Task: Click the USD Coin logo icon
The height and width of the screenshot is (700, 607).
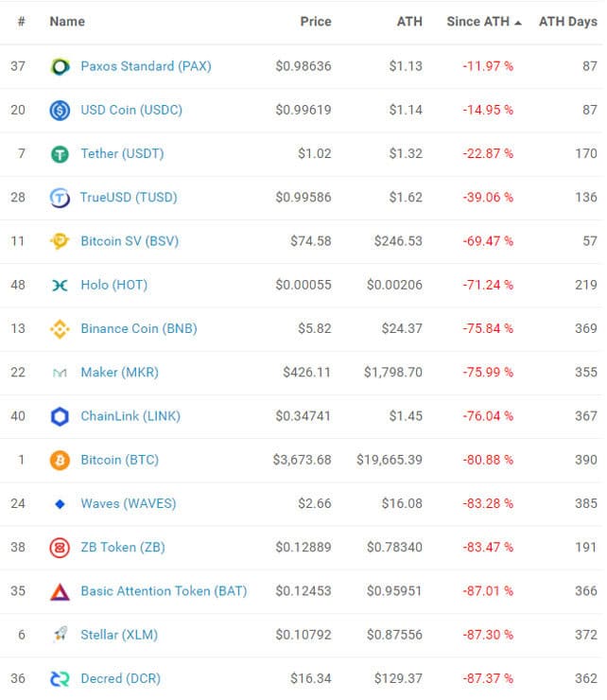Action: [60, 111]
